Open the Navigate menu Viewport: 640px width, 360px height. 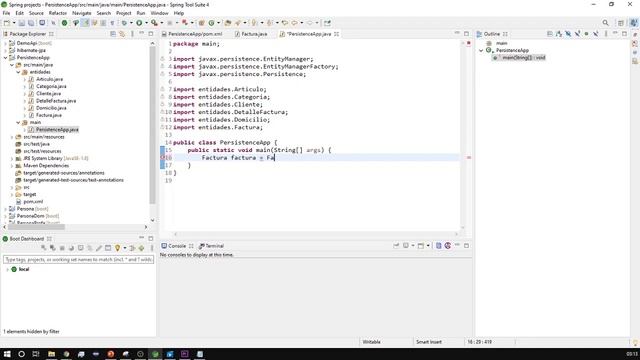pyautogui.click(x=82, y=13)
